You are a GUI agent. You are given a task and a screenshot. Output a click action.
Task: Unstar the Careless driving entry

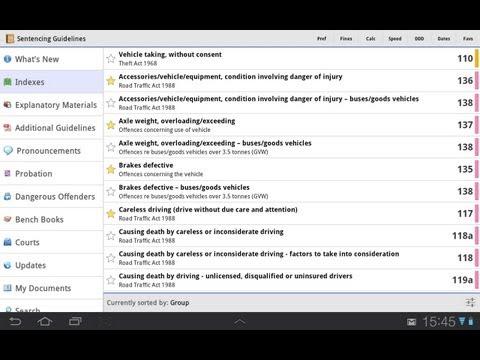pos(111,214)
